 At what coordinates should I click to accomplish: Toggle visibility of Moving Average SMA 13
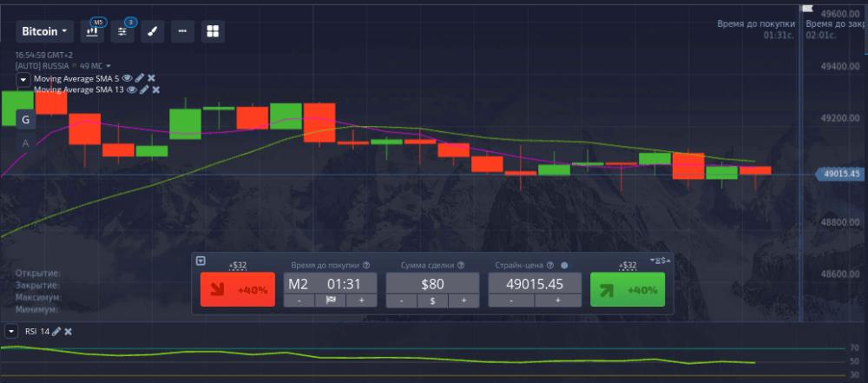coord(132,89)
